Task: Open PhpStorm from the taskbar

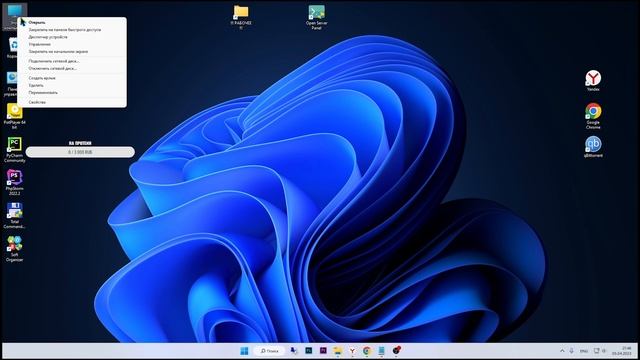Action: [x=323, y=351]
